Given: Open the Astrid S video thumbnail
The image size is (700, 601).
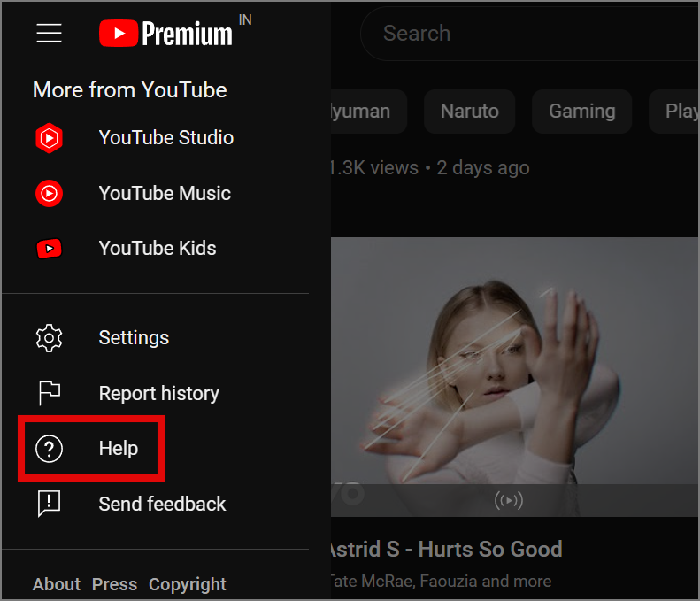Looking at the screenshot, I should (x=515, y=377).
